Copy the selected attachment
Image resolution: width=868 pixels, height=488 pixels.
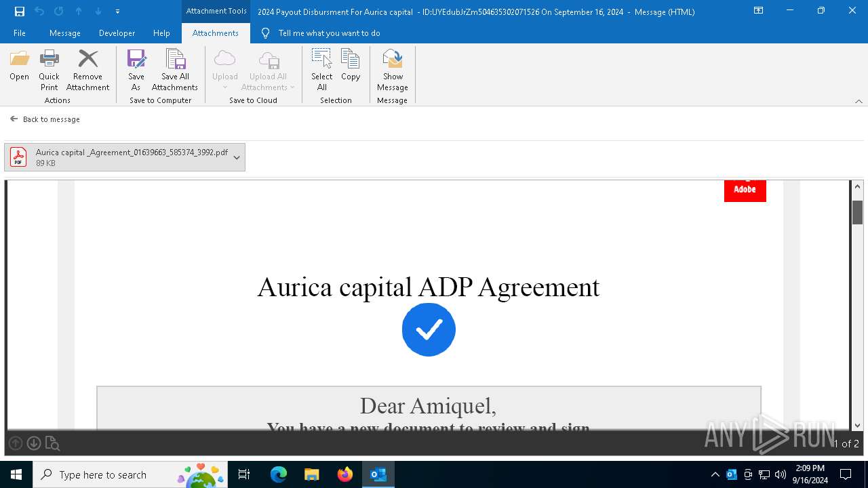pyautogui.click(x=351, y=66)
